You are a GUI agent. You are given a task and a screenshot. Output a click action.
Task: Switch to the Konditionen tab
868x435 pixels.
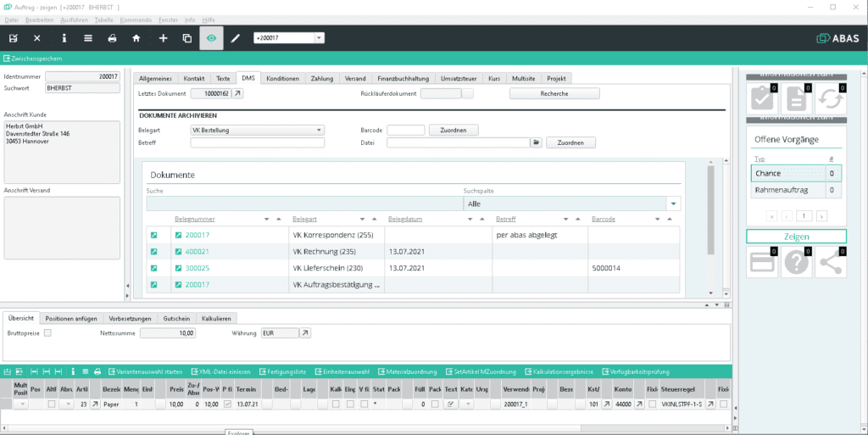[x=283, y=79]
